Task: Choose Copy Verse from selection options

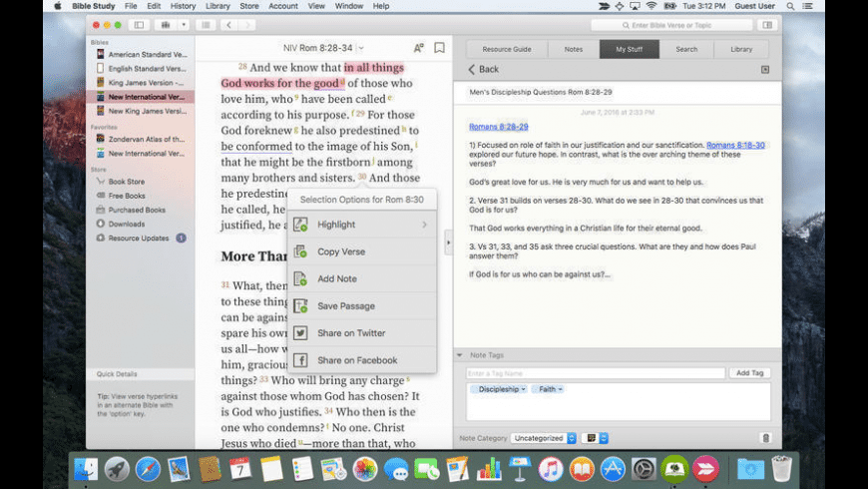Action: point(362,251)
